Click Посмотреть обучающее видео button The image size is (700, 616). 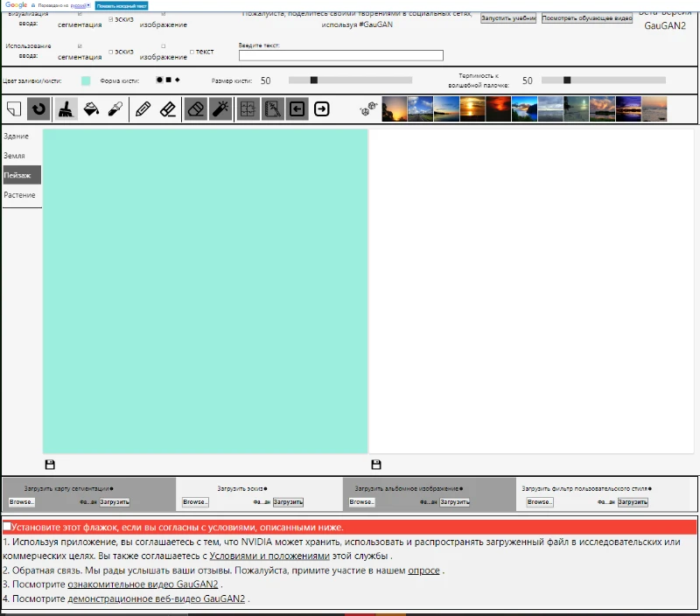587,18
